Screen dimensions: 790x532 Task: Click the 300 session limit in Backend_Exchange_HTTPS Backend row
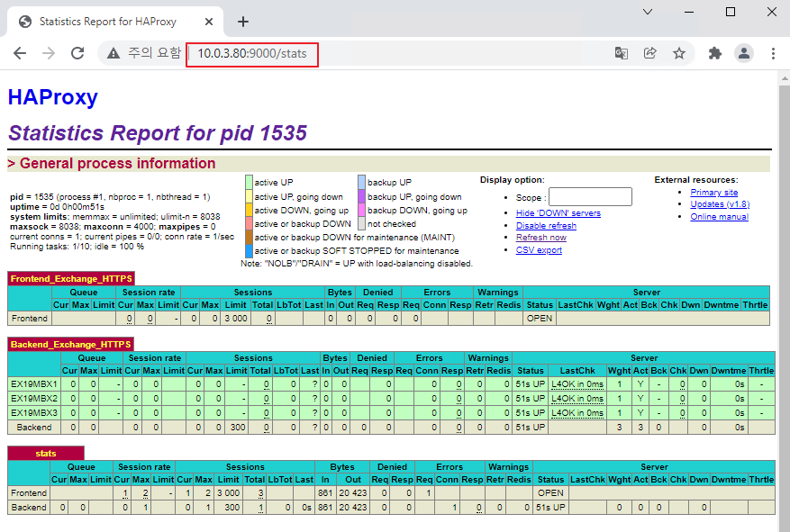238,428
